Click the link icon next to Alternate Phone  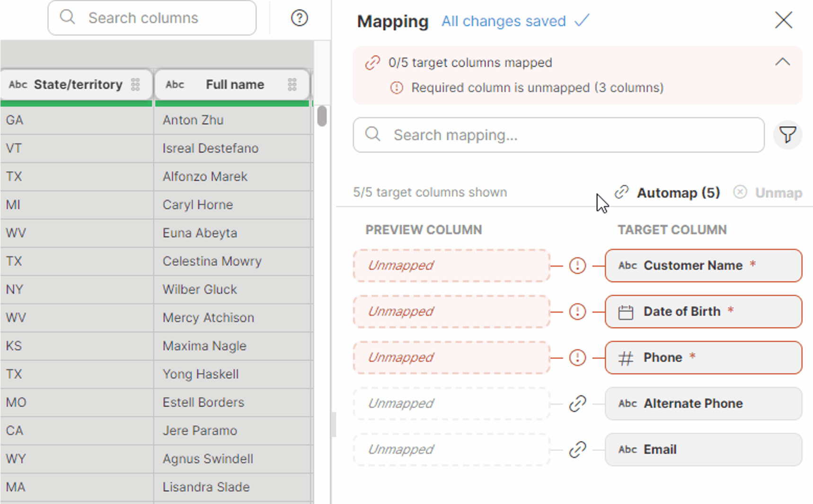[577, 403]
